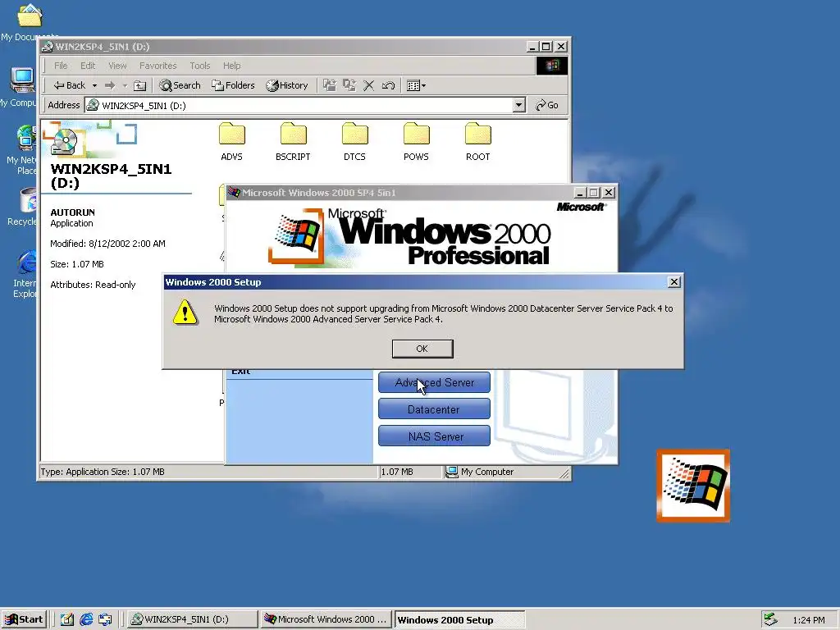
Task: Close the Windows 2000 Setup warning dialog
Action: (674, 282)
